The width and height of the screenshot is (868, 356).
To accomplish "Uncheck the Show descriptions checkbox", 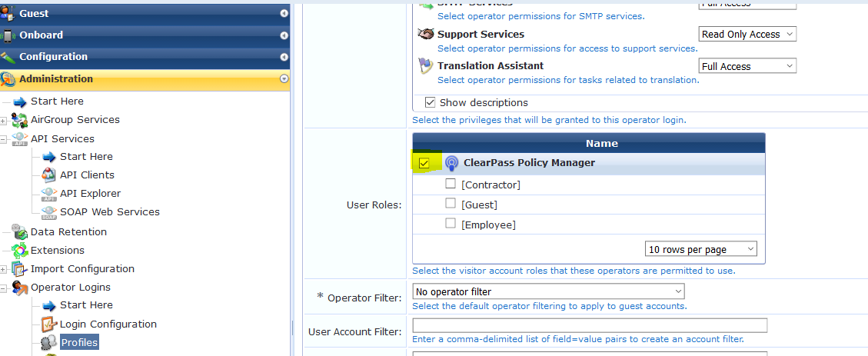I will [x=430, y=102].
